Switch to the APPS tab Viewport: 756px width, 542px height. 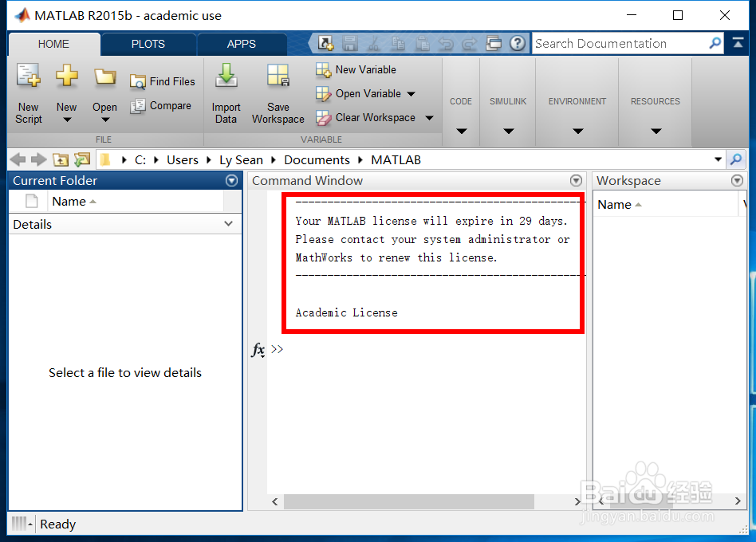tap(241, 44)
